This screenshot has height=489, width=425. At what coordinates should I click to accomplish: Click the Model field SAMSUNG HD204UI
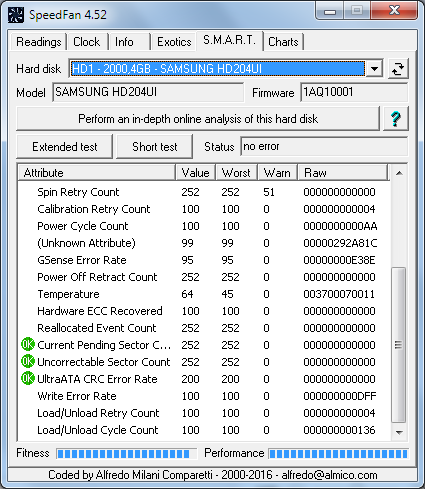click(x=148, y=92)
